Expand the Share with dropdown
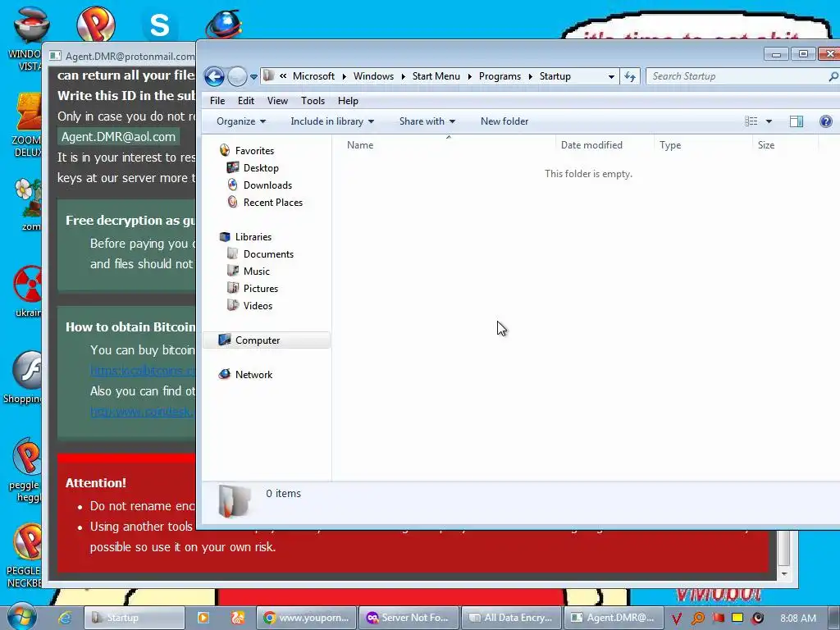The image size is (840, 630). pyautogui.click(x=427, y=121)
